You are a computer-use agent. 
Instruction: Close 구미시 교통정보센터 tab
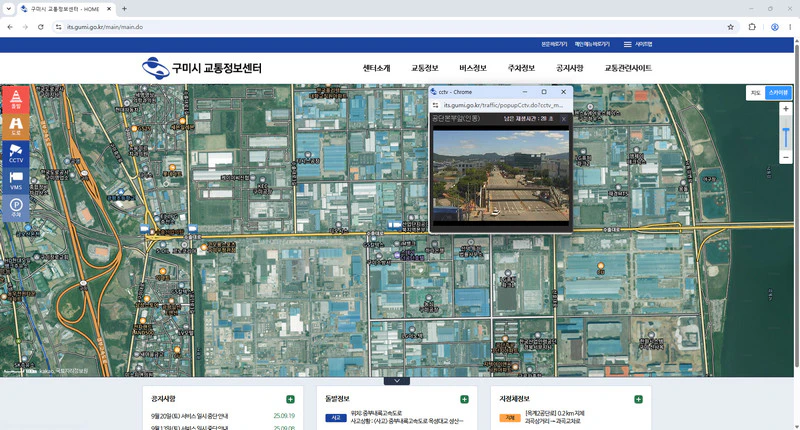(109, 9)
